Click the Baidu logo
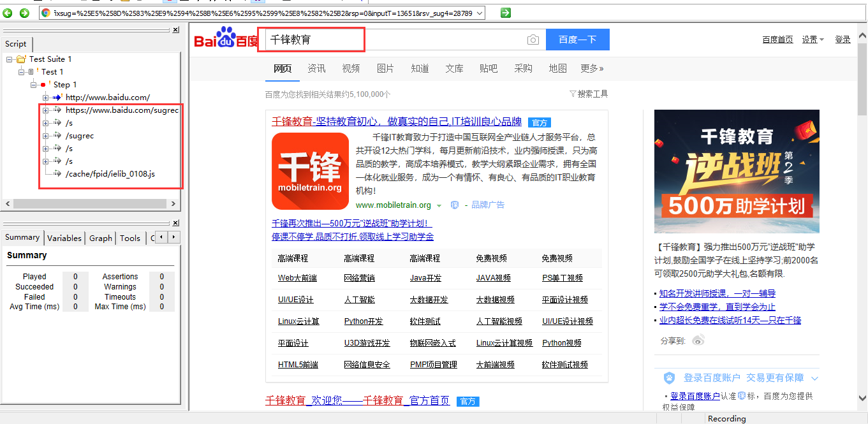 point(226,38)
